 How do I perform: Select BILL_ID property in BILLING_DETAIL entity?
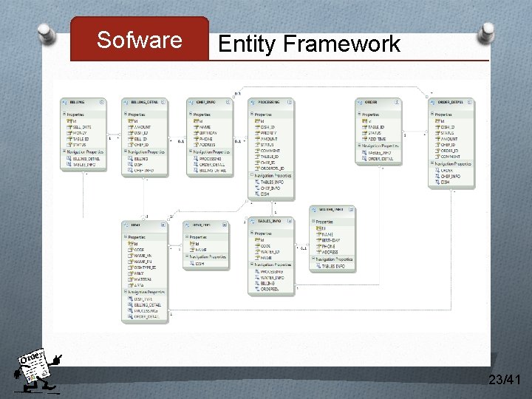coord(140,139)
